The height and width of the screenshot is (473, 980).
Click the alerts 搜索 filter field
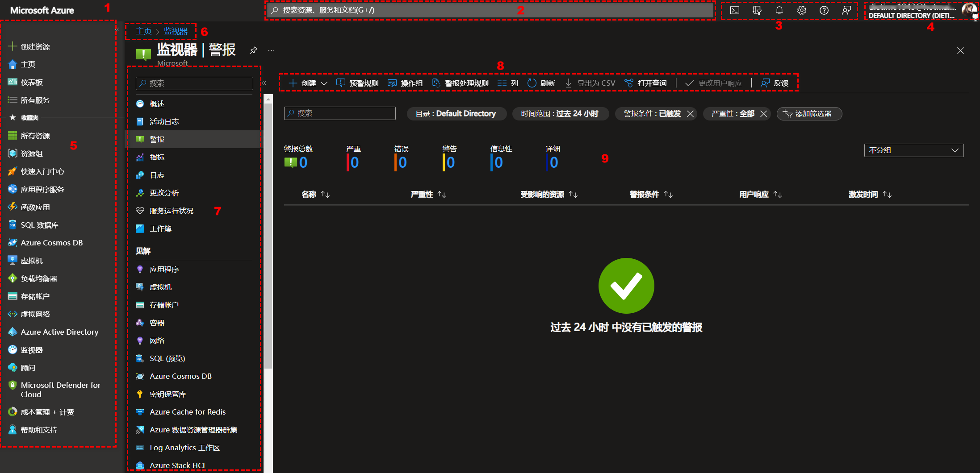340,113
